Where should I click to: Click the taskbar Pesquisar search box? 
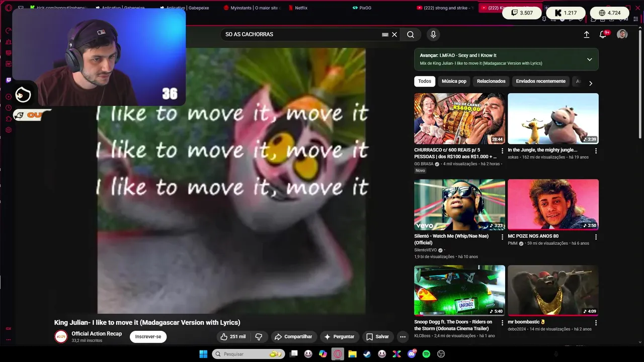pos(249,354)
